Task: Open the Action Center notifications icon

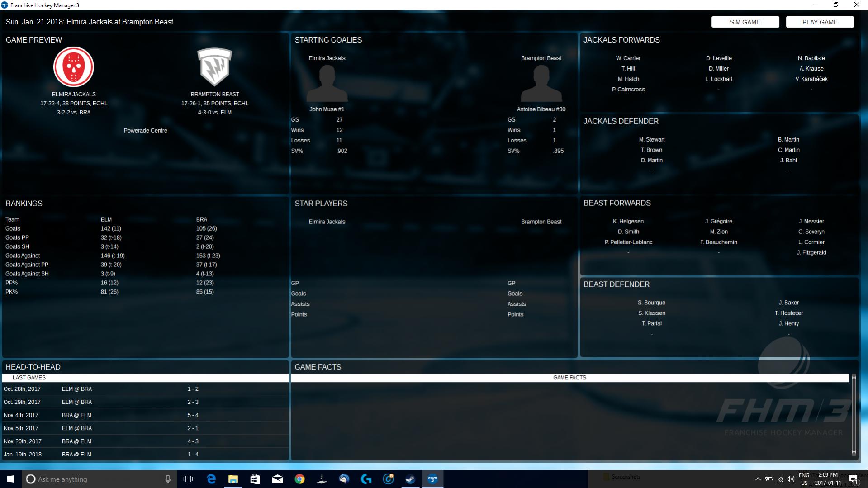Action: [x=854, y=479]
